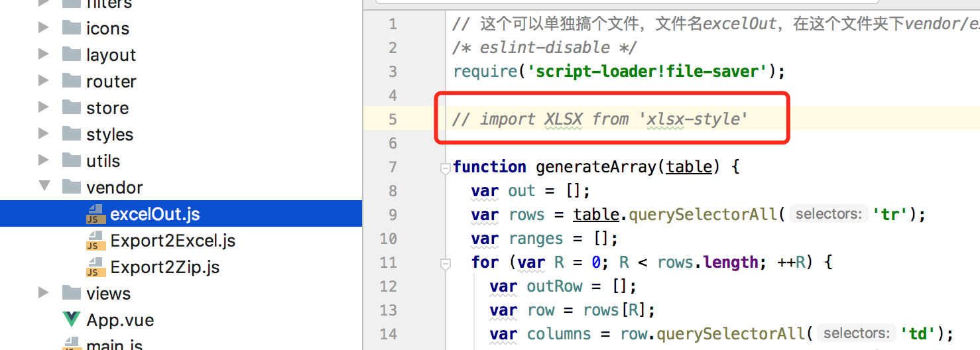Viewport: 980px width, 350px height.
Task: Select the store folder label
Action: tap(107, 107)
